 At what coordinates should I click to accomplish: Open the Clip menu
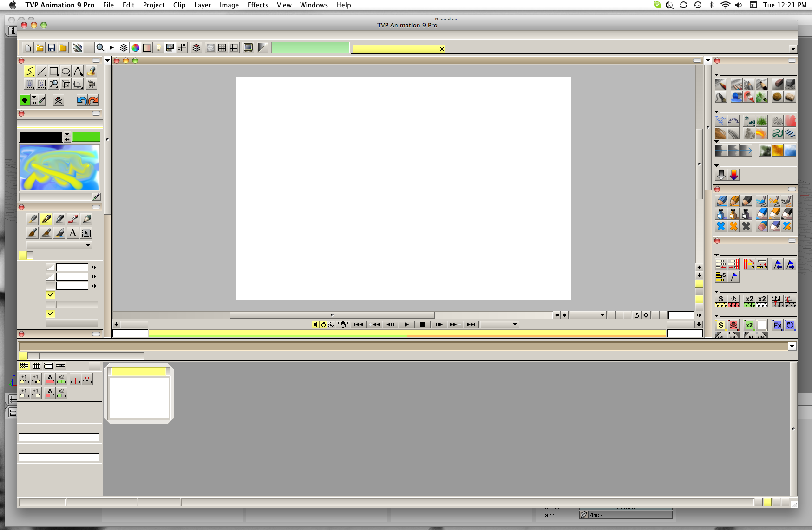[179, 5]
